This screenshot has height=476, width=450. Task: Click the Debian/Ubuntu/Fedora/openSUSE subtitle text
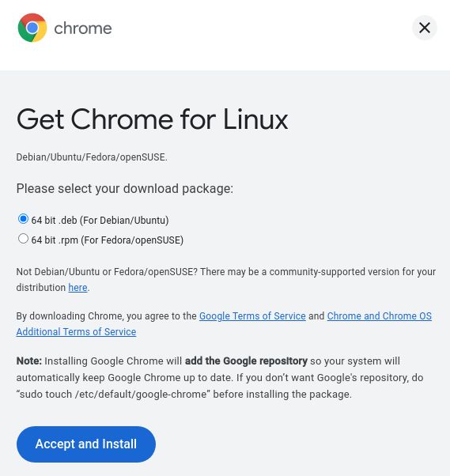point(92,157)
